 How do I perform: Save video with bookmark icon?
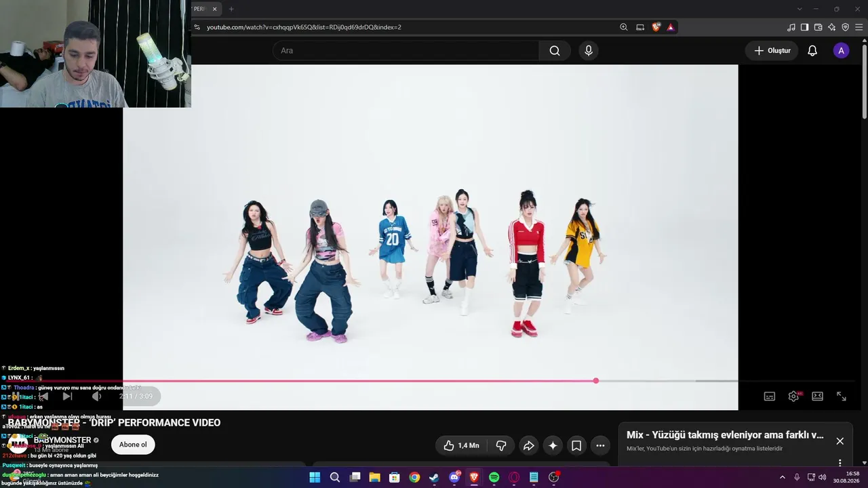coord(576,445)
